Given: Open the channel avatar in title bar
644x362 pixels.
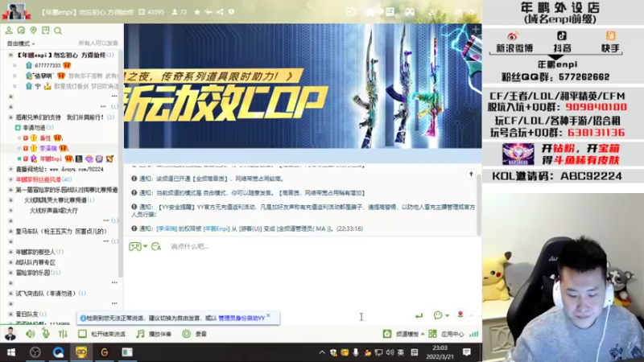Looking at the screenshot, I should click(x=16, y=11).
